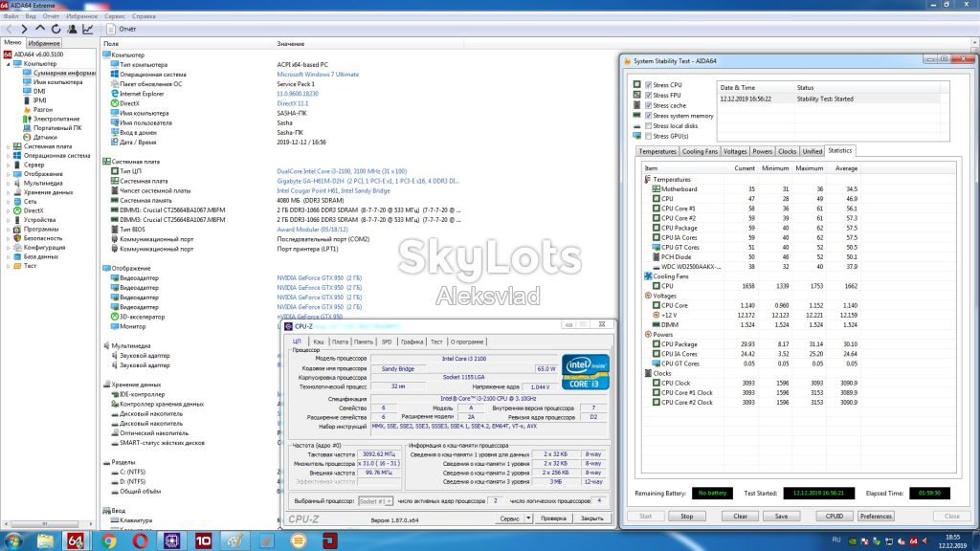
Task: Go up one level with the Up arrow
Action: coord(40,29)
